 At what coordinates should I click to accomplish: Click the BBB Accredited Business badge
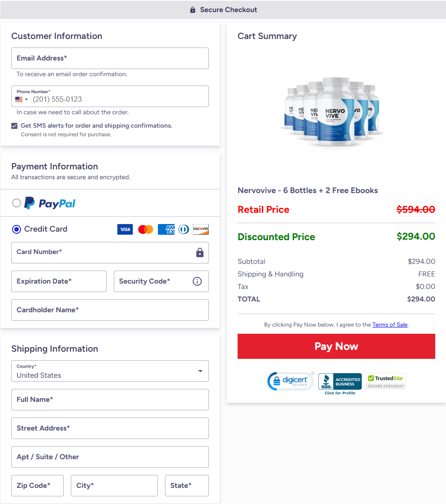tap(340, 380)
